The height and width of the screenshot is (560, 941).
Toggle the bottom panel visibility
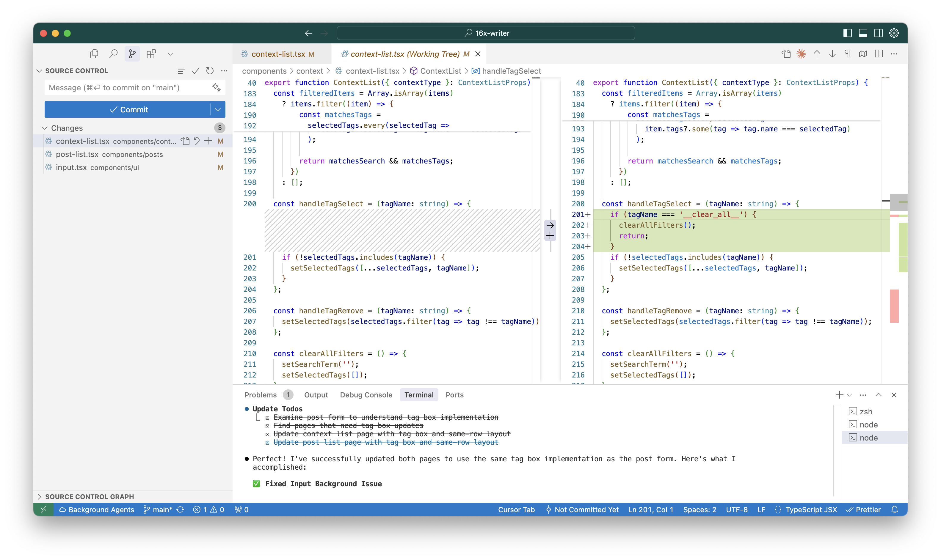(863, 33)
